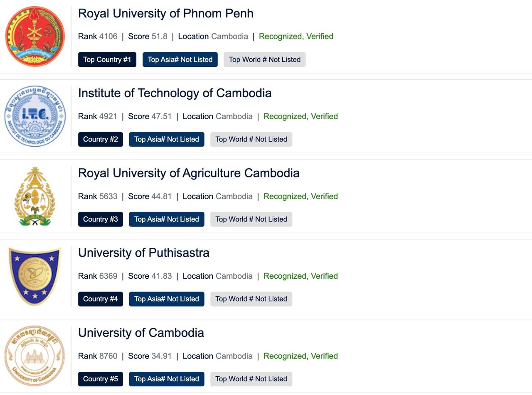
Task: Click the Country #2 badge
Action: point(100,139)
